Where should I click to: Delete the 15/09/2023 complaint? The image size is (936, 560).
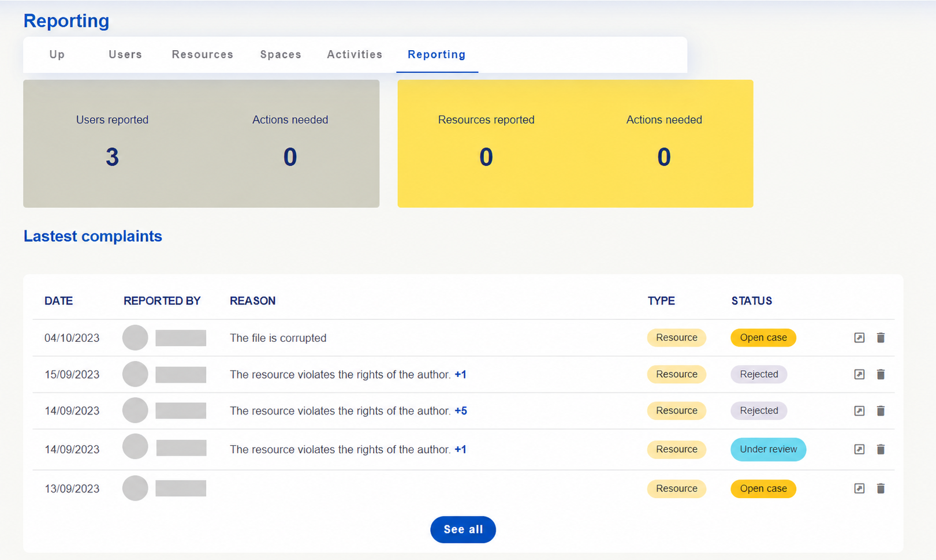coord(881,374)
